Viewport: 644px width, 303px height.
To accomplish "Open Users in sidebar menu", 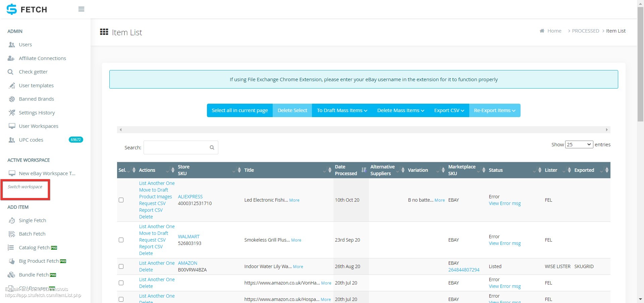I will (x=25, y=45).
